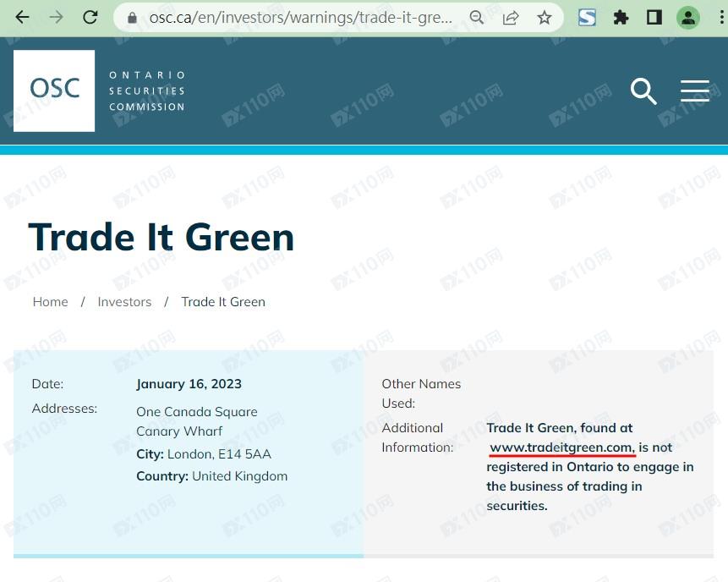Click the text 'the business of trading in'
The width and height of the screenshot is (728, 582).
point(564,486)
